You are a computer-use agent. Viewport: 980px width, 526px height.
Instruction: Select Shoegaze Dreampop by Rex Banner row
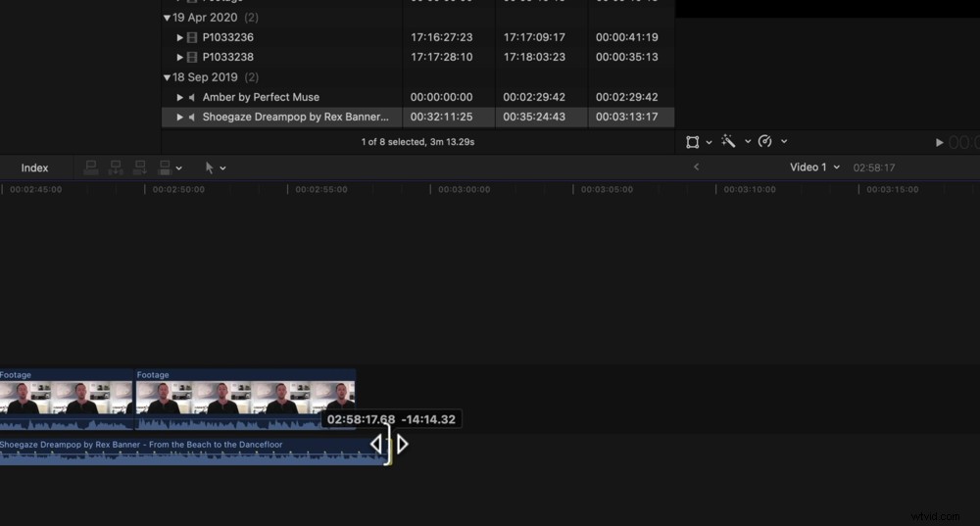(x=417, y=117)
